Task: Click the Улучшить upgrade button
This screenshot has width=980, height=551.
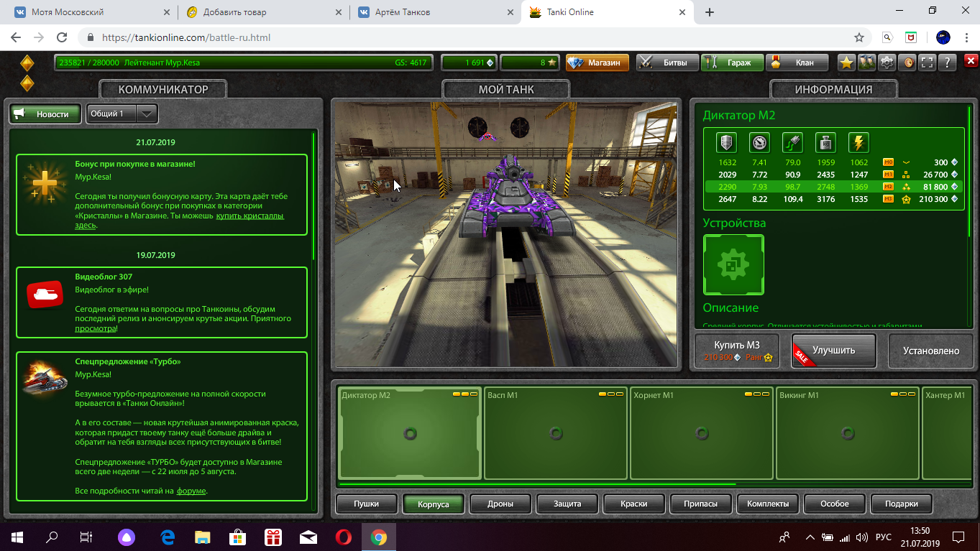Action: pyautogui.click(x=834, y=351)
